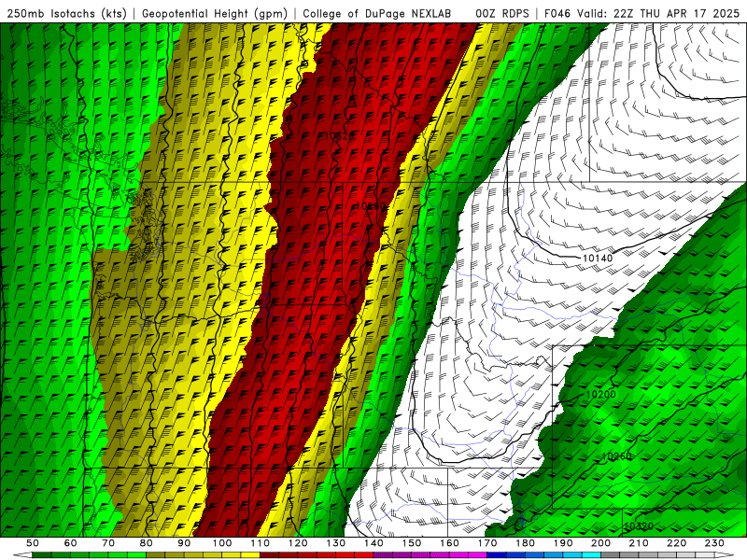This screenshot has width=747, height=560.
Task: Click the 200 value on color scale
Action: (601, 543)
